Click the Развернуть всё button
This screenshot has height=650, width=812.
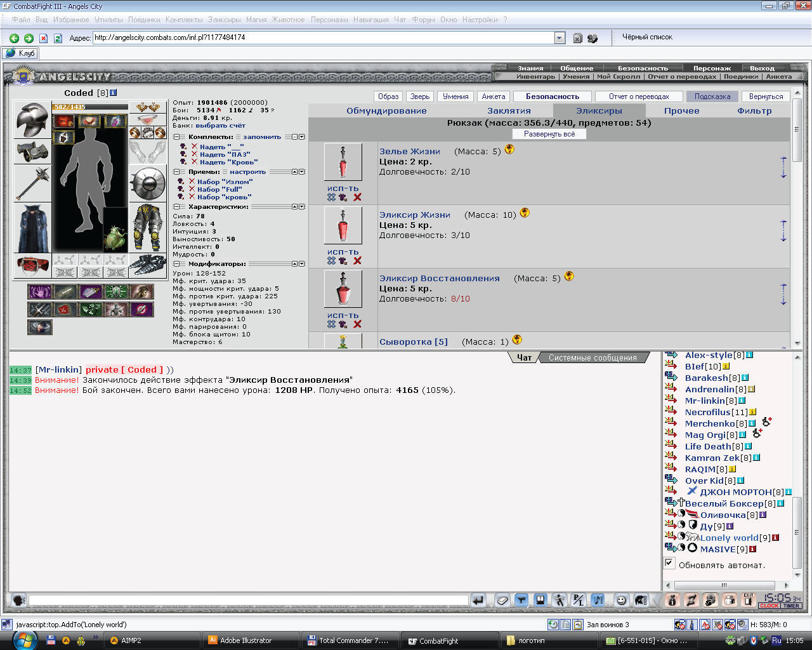click(549, 134)
